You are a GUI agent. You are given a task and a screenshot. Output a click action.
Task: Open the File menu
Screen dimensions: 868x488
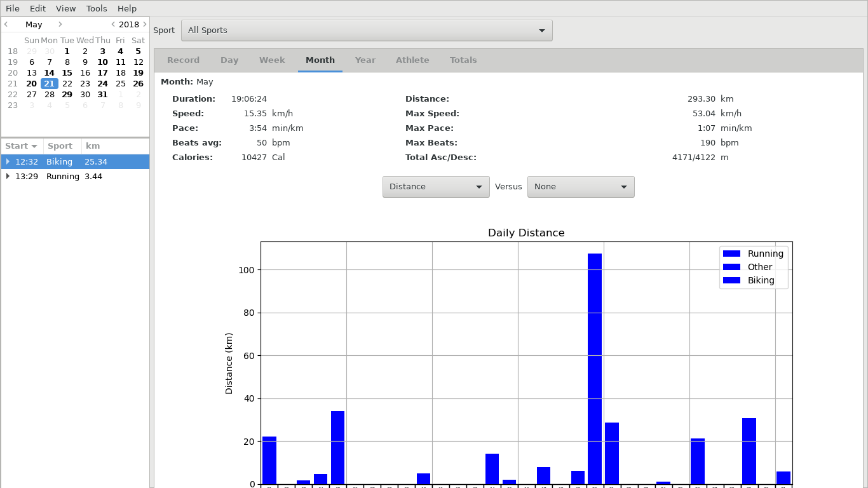point(13,8)
